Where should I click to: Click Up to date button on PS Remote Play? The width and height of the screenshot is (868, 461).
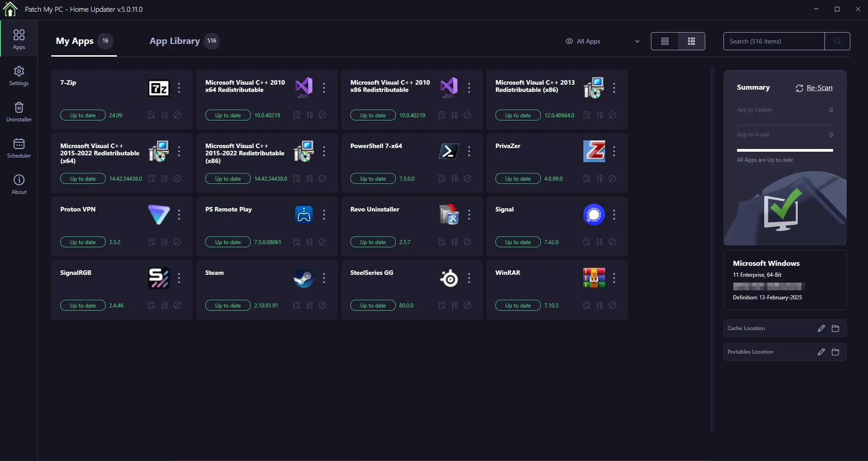click(228, 242)
